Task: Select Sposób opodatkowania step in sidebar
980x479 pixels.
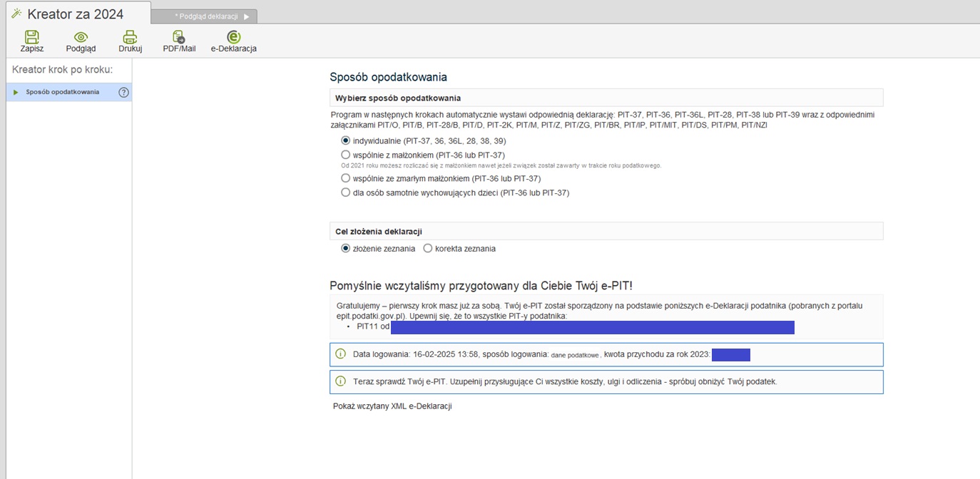Action: tap(63, 92)
